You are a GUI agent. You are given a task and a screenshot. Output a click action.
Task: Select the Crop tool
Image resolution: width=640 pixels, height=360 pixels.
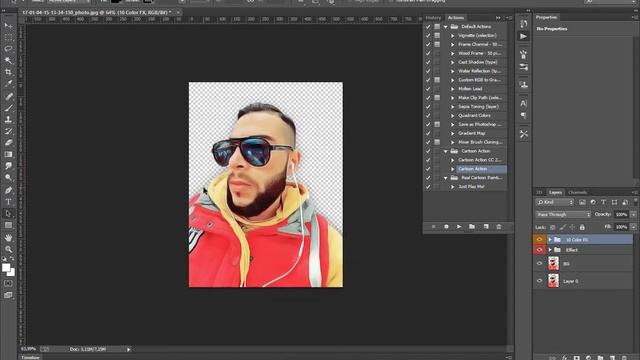[x=8, y=72]
